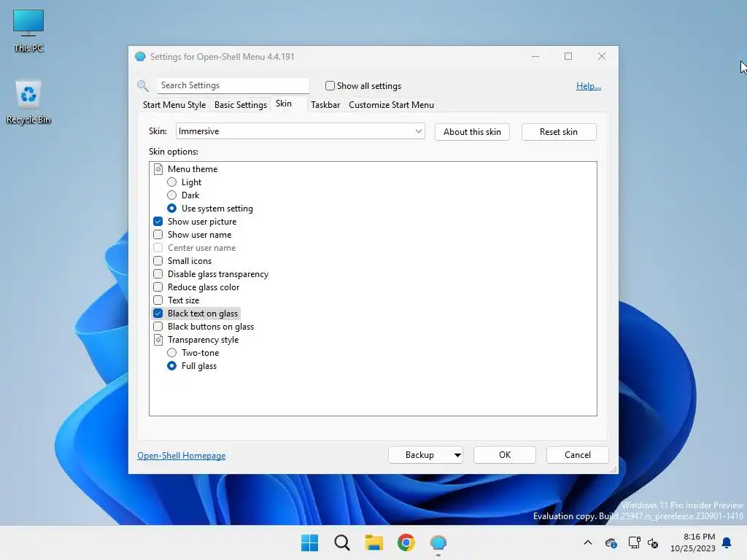Uncheck Show user picture
747x560 pixels.
pos(158,222)
